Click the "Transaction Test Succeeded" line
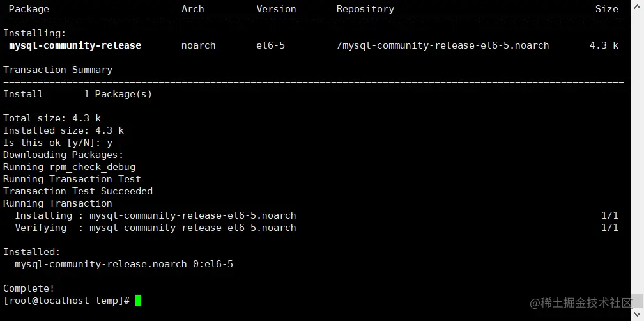 coord(78,191)
